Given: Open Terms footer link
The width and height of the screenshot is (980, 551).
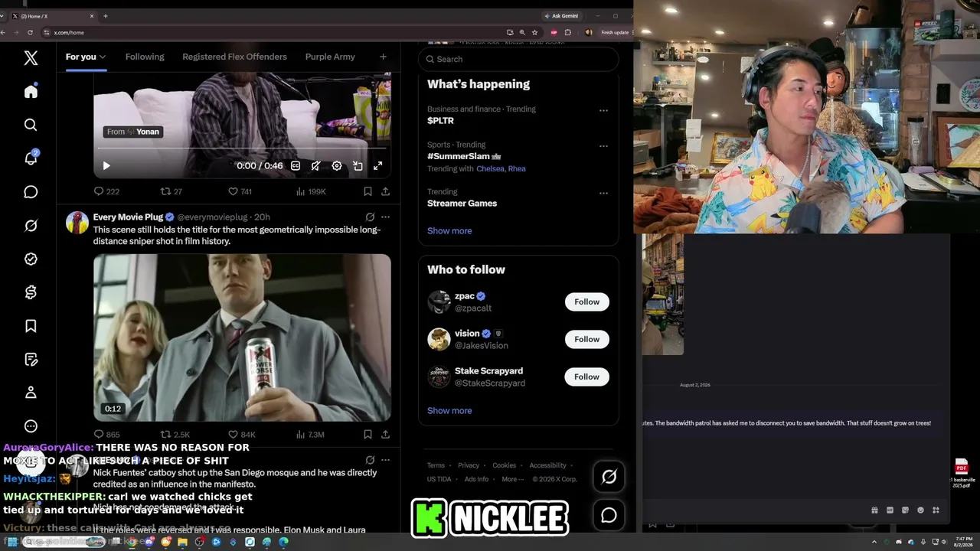Looking at the screenshot, I should (x=436, y=465).
